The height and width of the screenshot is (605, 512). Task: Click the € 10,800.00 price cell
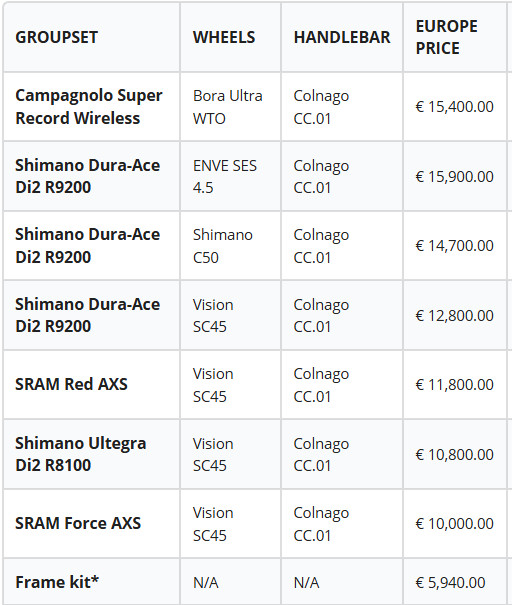coord(455,455)
